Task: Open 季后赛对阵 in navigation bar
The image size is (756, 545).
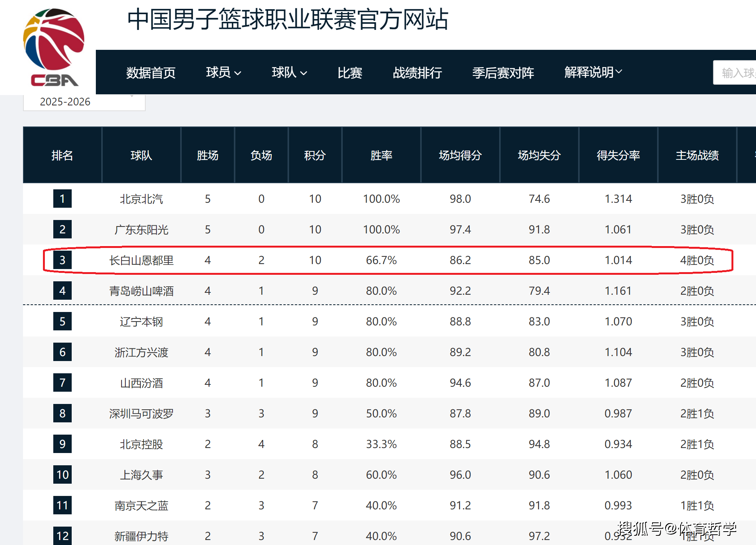Action: (x=503, y=72)
